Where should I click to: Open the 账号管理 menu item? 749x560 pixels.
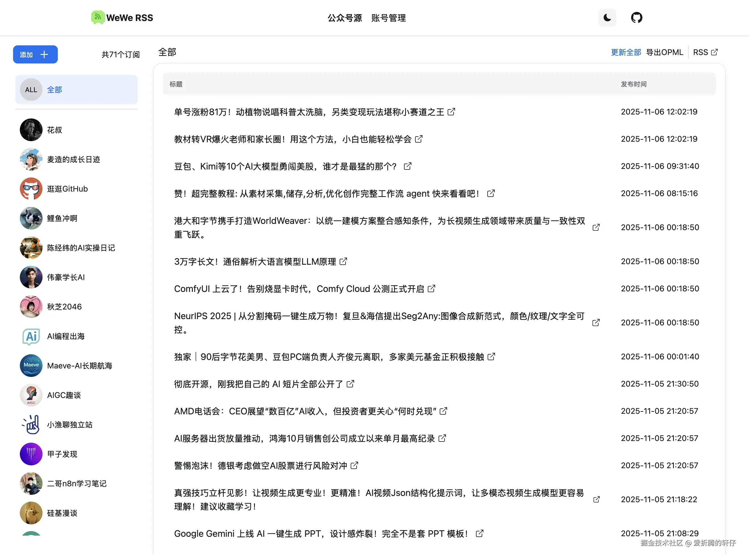(x=388, y=18)
